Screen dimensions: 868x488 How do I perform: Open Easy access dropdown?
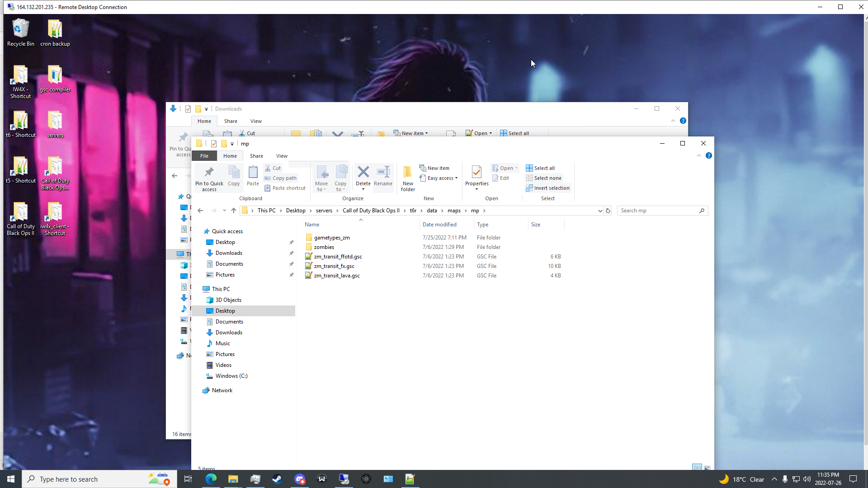pyautogui.click(x=439, y=178)
